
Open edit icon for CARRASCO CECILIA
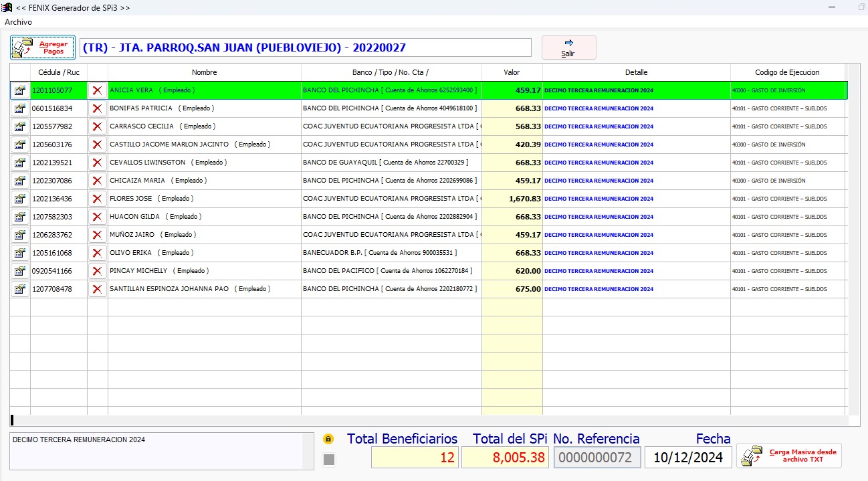(x=19, y=126)
